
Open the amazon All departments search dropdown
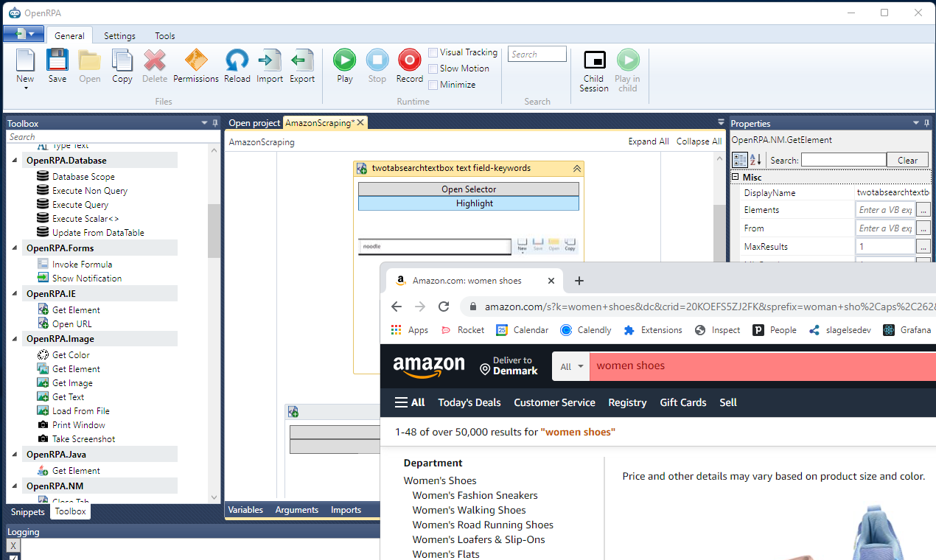[x=571, y=366]
